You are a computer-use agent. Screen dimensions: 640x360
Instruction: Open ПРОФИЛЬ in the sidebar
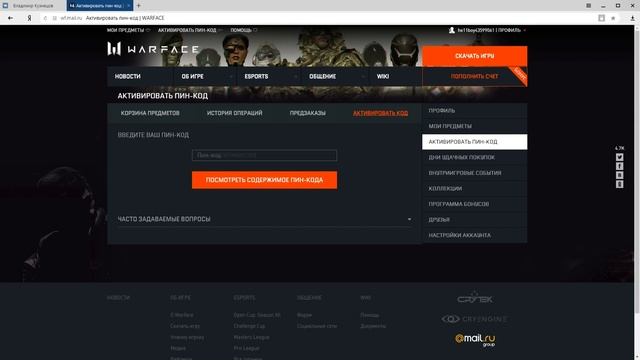click(x=475, y=111)
